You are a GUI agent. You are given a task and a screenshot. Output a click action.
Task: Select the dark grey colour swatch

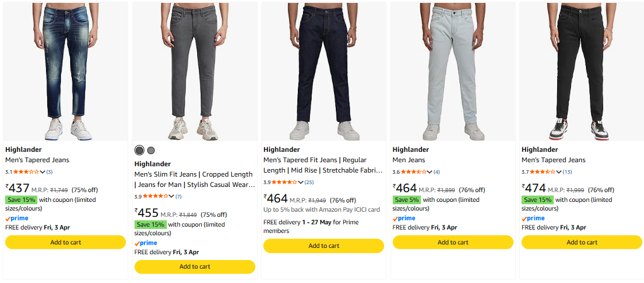139,150
